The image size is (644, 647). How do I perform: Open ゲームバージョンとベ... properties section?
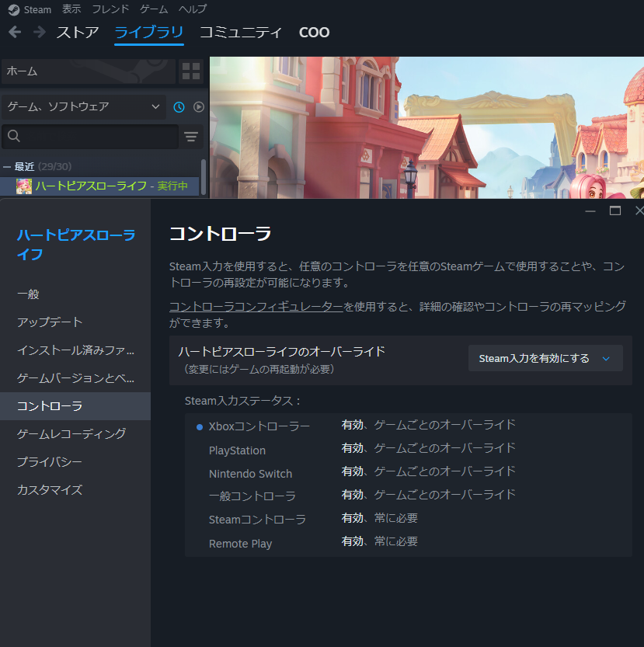click(x=75, y=378)
